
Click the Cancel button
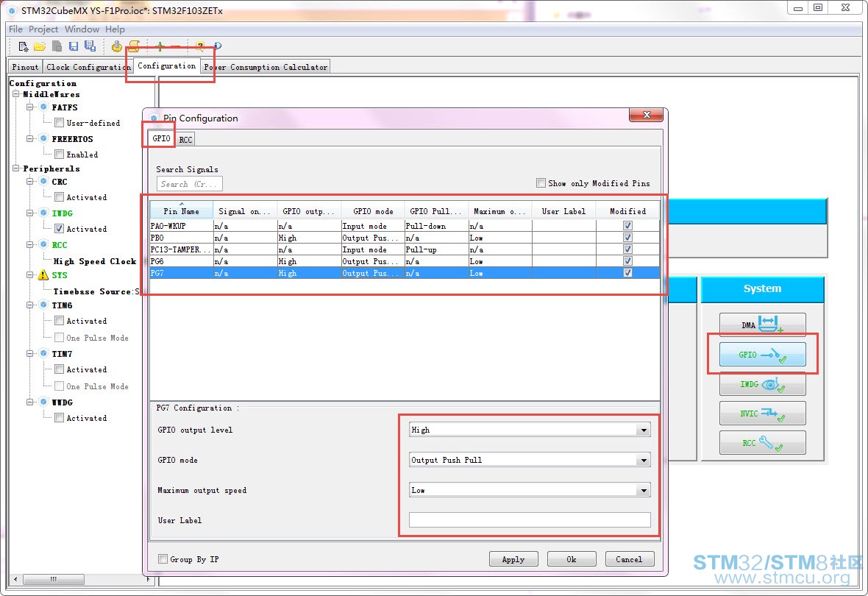click(x=630, y=559)
